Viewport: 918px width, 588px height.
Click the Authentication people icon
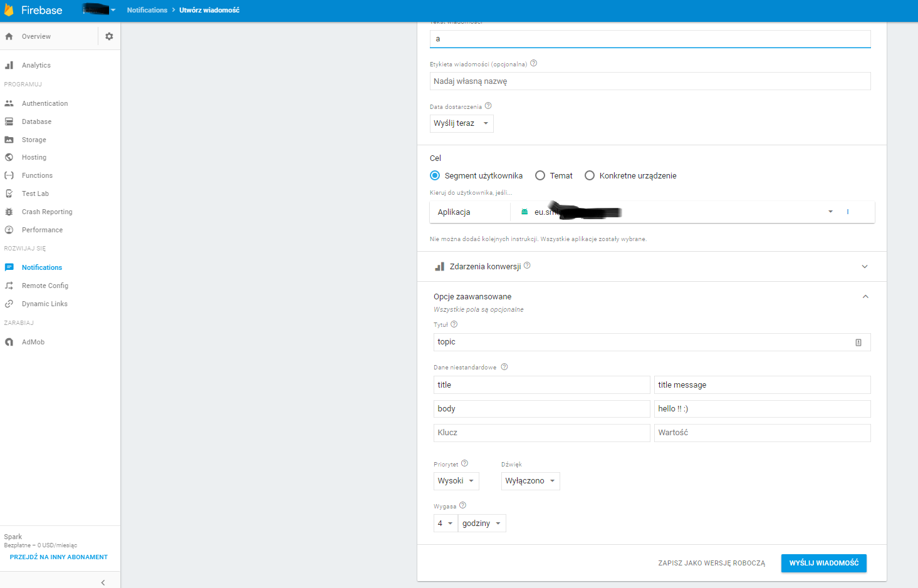tap(9, 103)
